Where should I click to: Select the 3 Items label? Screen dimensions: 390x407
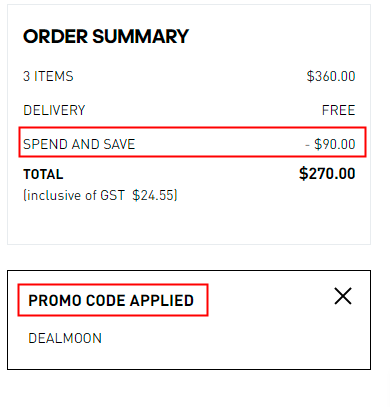point(48,76)
